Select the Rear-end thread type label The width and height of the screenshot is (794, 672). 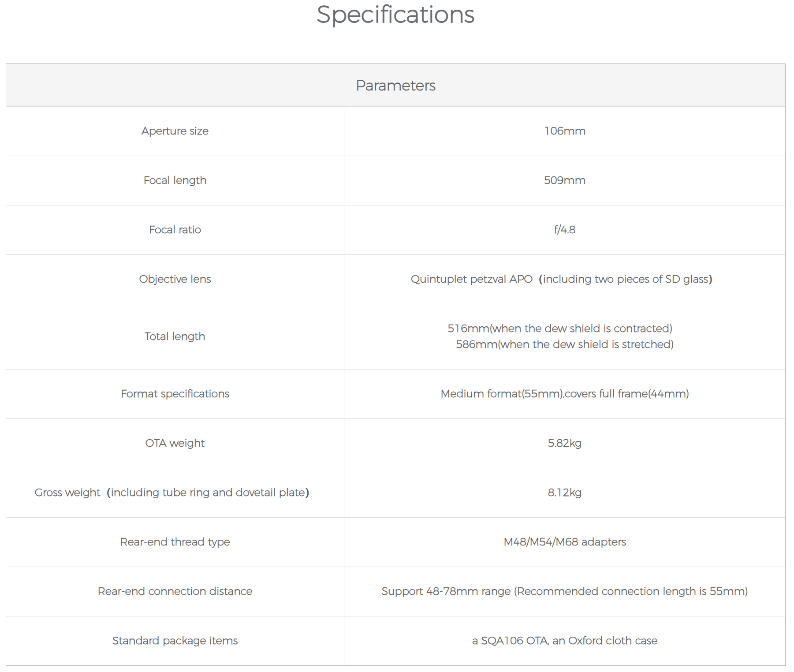coord(175,542)
